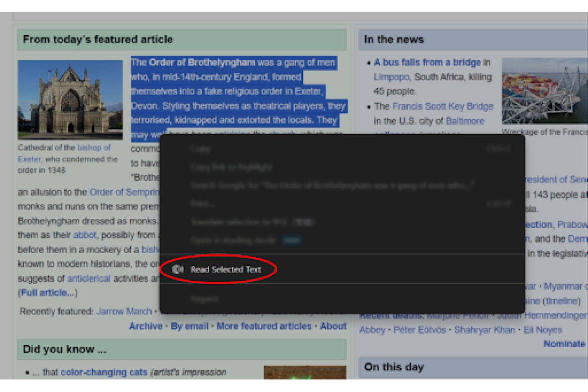Visit the Jarrow March recently featured link
Image resolution: width=588 pixels, height=392 pixels.
click(124, 312)
